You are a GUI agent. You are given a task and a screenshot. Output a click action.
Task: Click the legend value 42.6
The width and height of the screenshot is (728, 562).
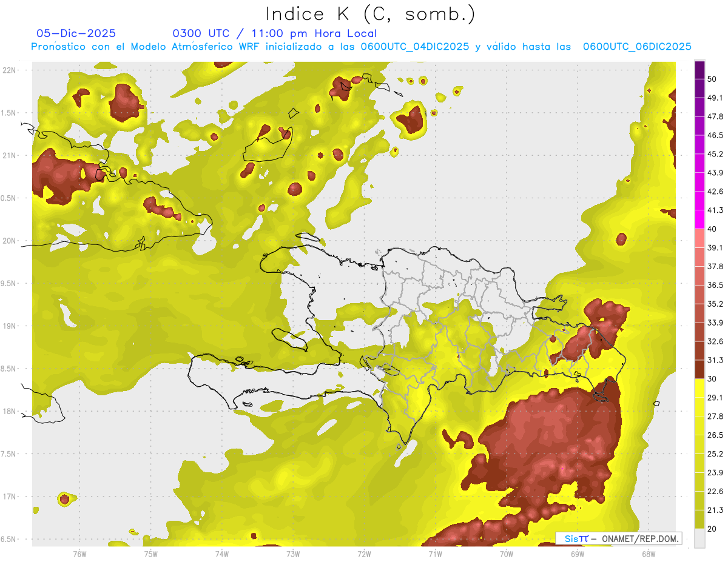click(x=715, y=192)
